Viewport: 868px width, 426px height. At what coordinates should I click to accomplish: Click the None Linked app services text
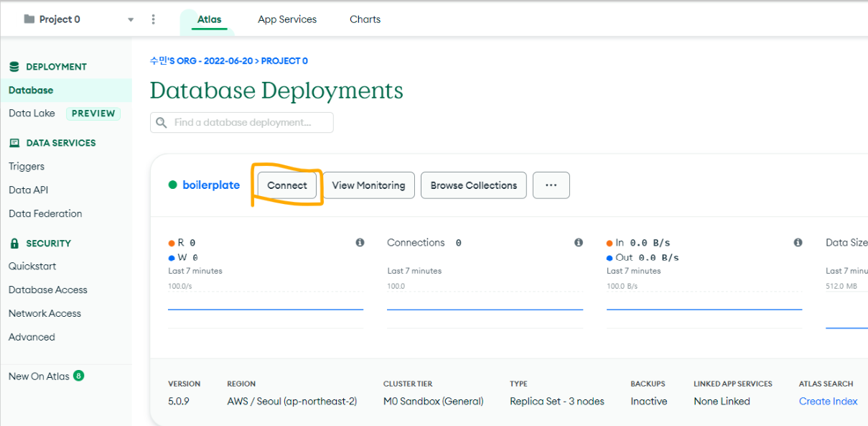coord(722,402)
